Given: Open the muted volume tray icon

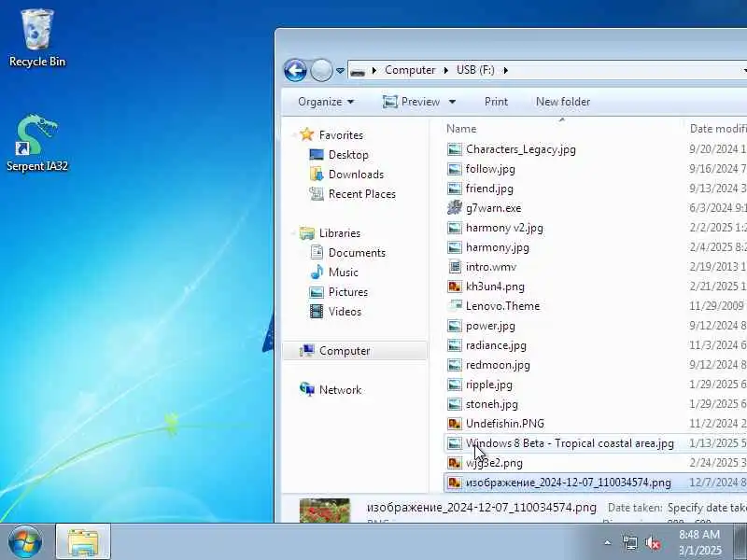Looking at the screenshot, I should click(652, 543).
